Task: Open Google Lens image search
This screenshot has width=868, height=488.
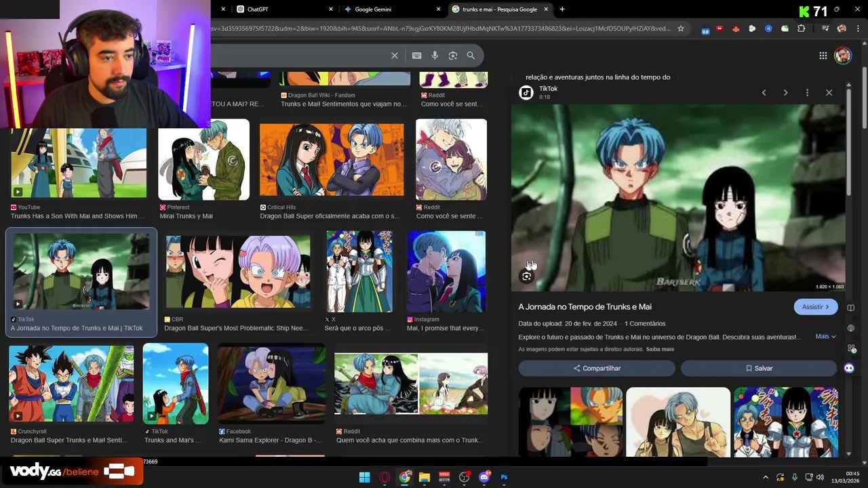Action: [453, 56]
